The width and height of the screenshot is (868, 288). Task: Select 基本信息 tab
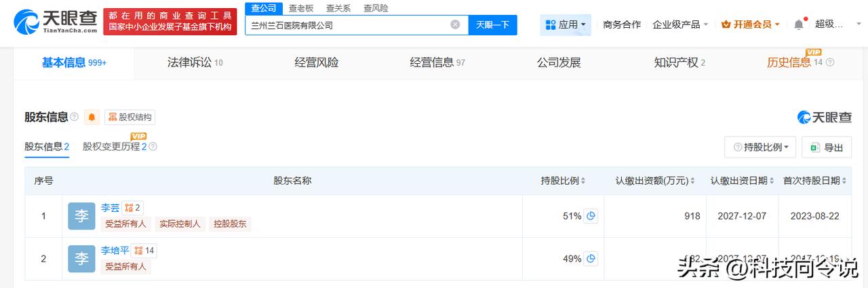74,62
